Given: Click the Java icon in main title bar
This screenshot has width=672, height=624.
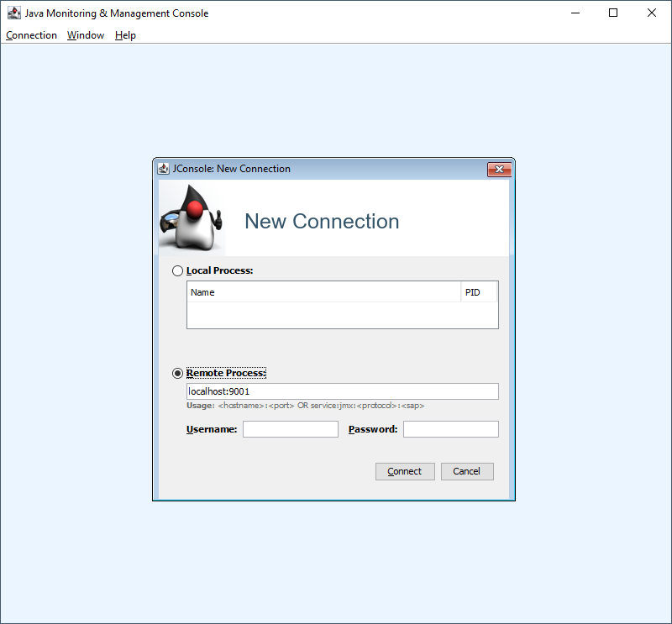Looking at the screenshot, I should (13, 13).
